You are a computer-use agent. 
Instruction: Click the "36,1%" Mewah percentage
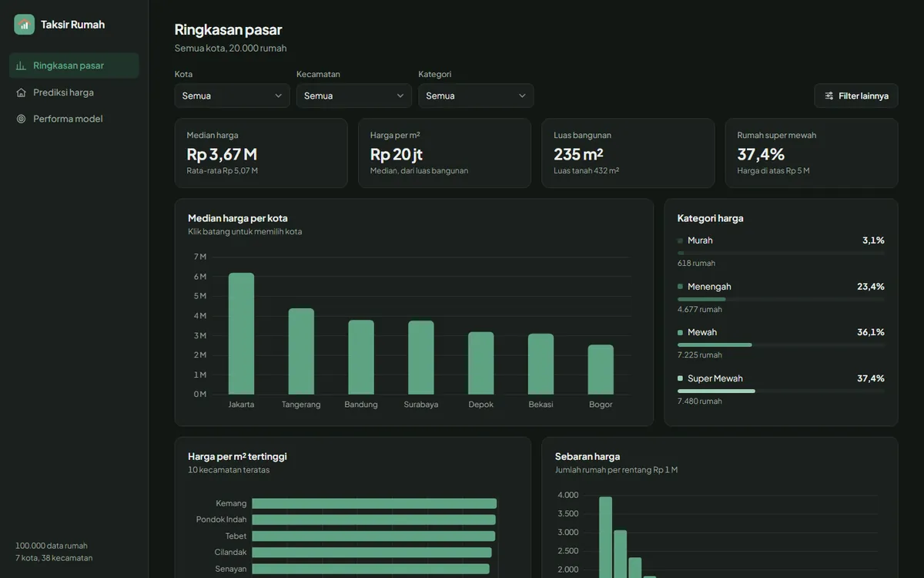(871, 332)
